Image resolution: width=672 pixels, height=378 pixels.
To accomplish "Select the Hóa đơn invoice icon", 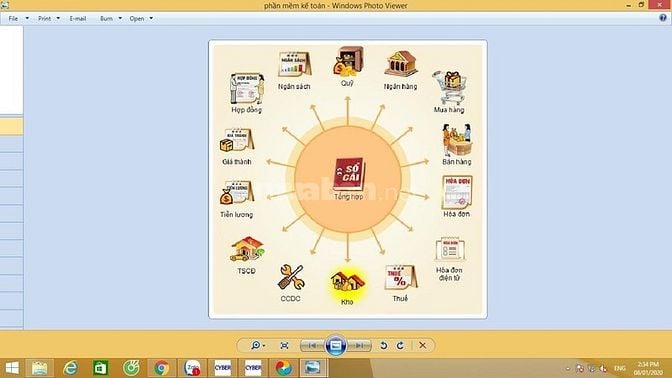I will [x=457, y=192].
